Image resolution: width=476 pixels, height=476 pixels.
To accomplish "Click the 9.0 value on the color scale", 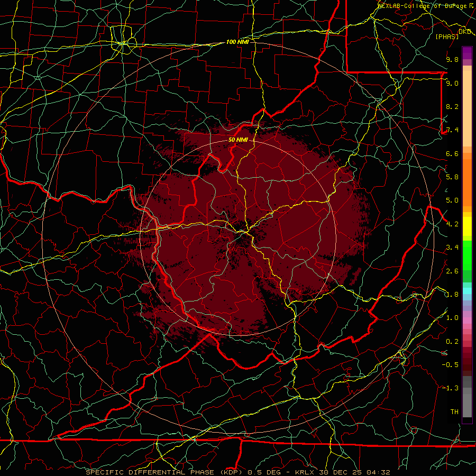I will pyautogui.click(x=452, y=83).
